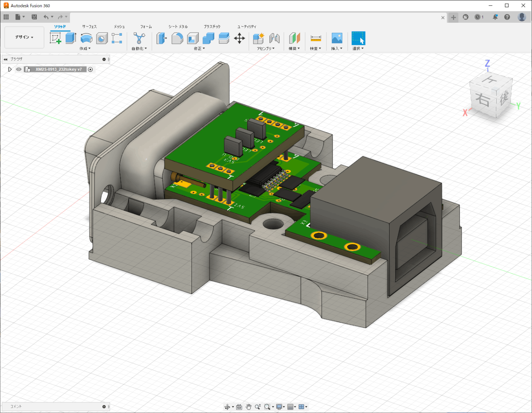Select the Hole tool
This screenshot has width=532, height=413.
(102, 38)
